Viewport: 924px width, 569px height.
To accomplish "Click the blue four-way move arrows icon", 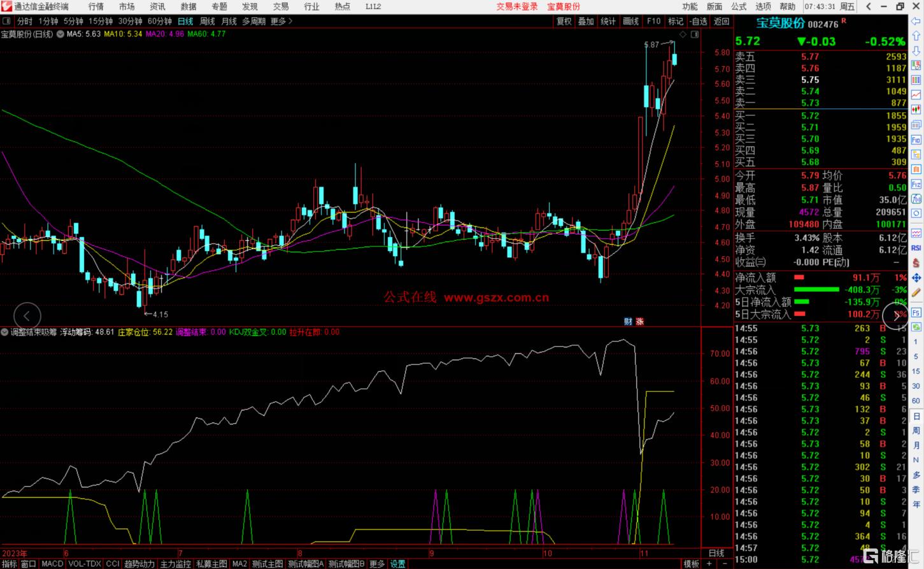I will point(916,278).
